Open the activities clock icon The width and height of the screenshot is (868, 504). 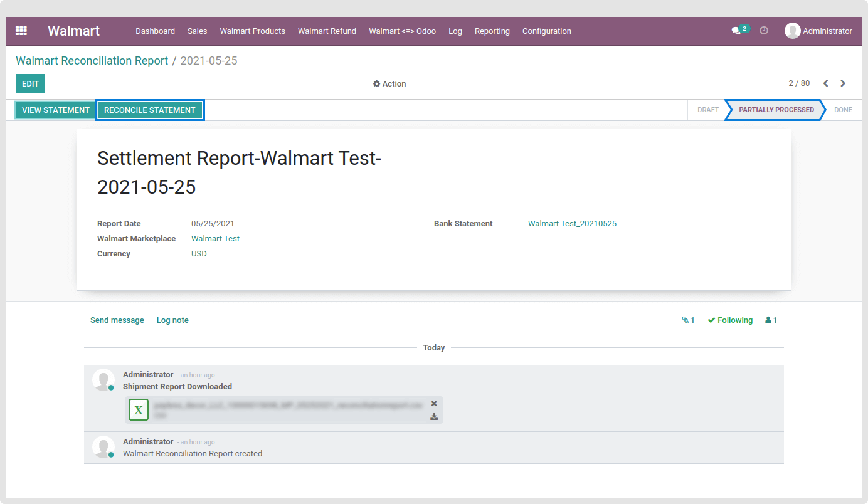click(x=764, y=31)
